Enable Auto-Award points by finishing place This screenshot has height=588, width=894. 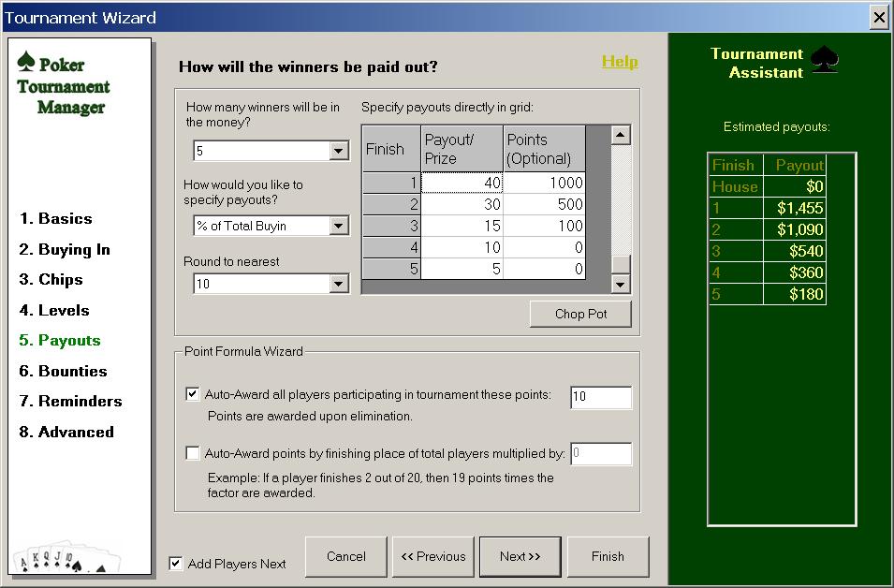193,453
